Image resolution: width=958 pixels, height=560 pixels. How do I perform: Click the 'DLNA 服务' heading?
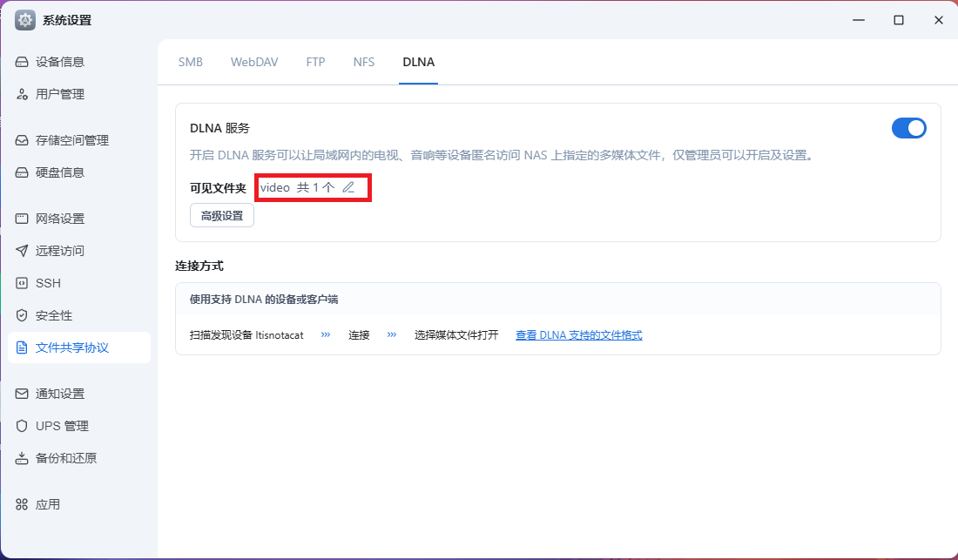[x=220, y=128]
